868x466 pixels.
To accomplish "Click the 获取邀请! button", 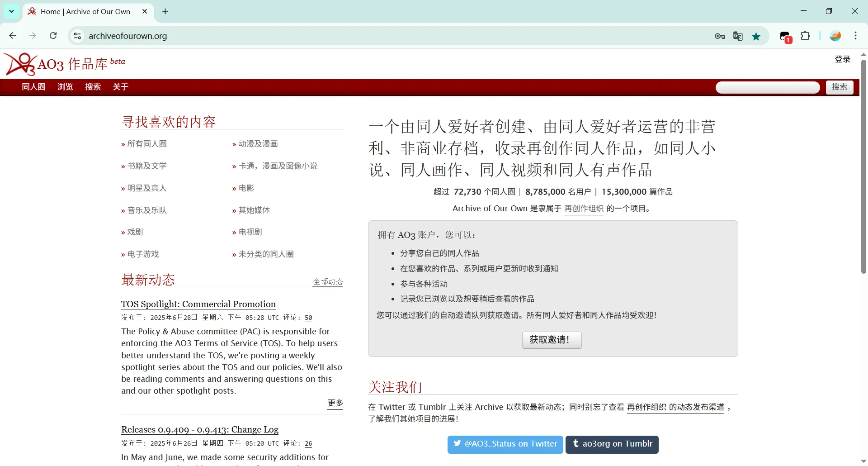I will pyautogui.click(x=552, y=340).
